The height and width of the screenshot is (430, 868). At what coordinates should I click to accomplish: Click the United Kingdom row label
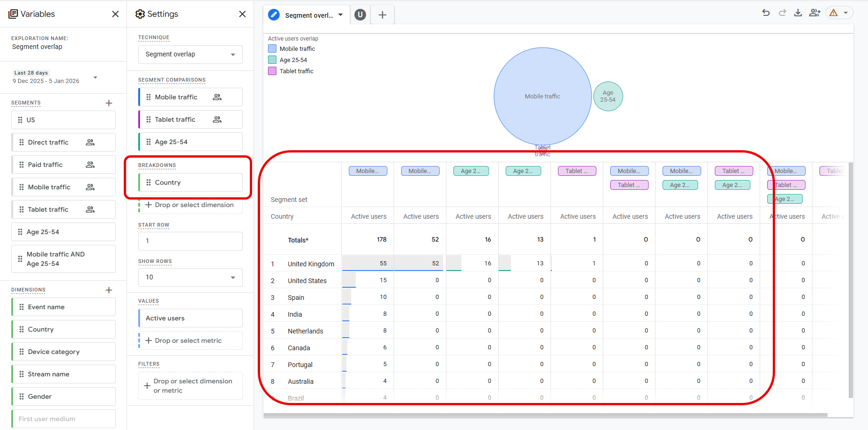click(311, 264)
